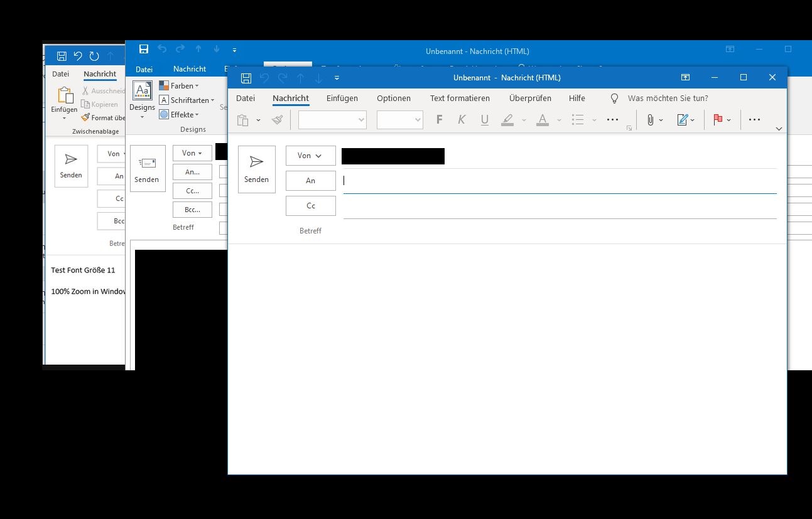The height and width of the screenshot is (519, 812).
Task: Save icon in the leftmost window
Action: point(62,56)
